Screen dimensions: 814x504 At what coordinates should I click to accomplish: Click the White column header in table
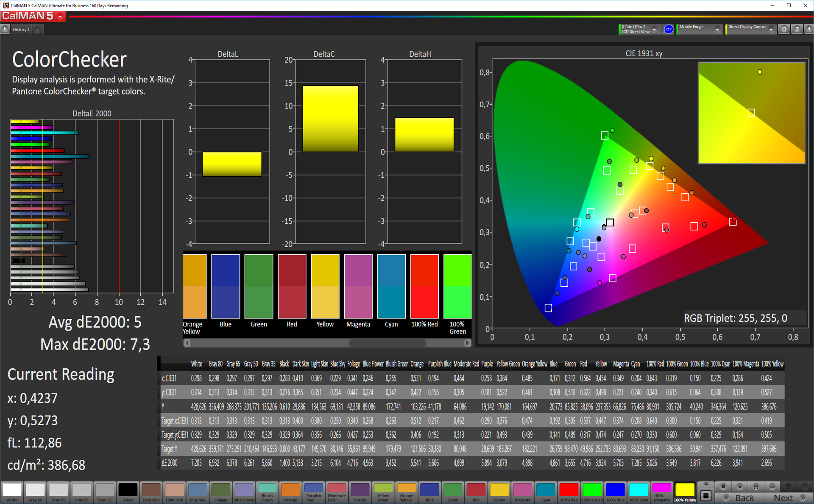pos(196,364)
